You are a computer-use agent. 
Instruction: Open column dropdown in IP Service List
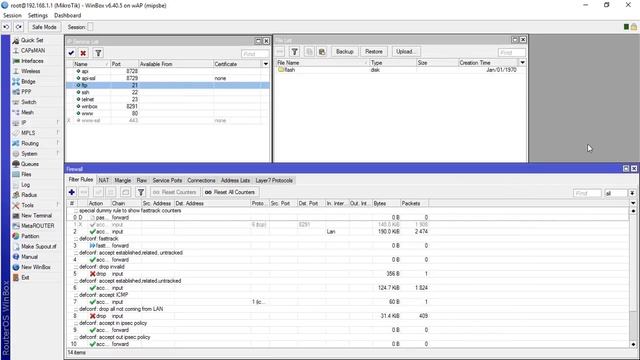click(266, 64)
